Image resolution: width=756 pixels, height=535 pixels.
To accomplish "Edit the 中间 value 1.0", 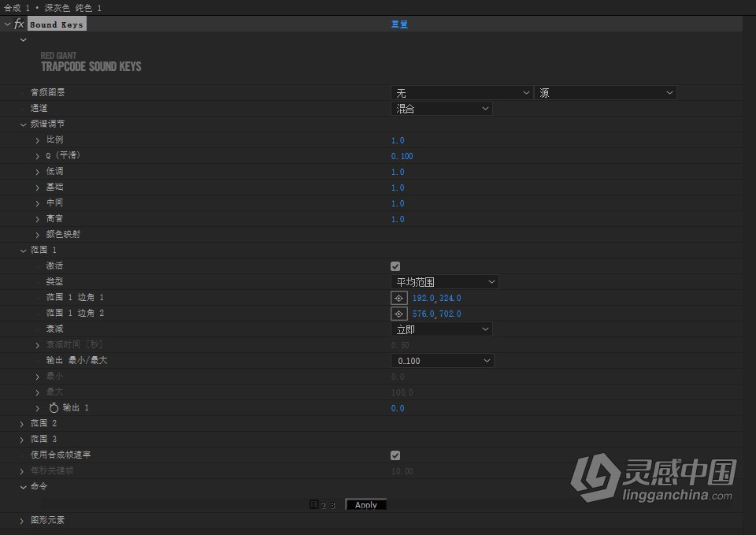I will tap(398, 203).
